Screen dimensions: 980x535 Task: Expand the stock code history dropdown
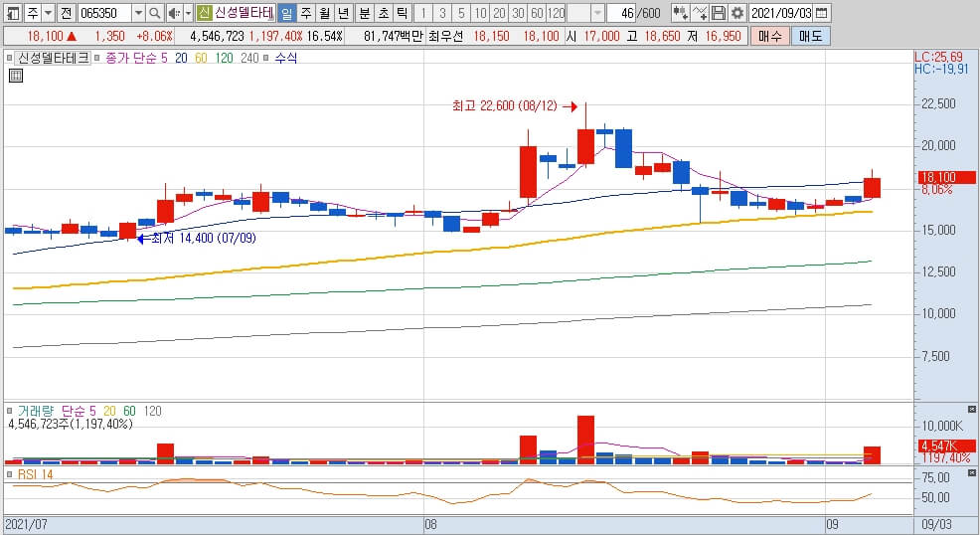tap(138, 13)
